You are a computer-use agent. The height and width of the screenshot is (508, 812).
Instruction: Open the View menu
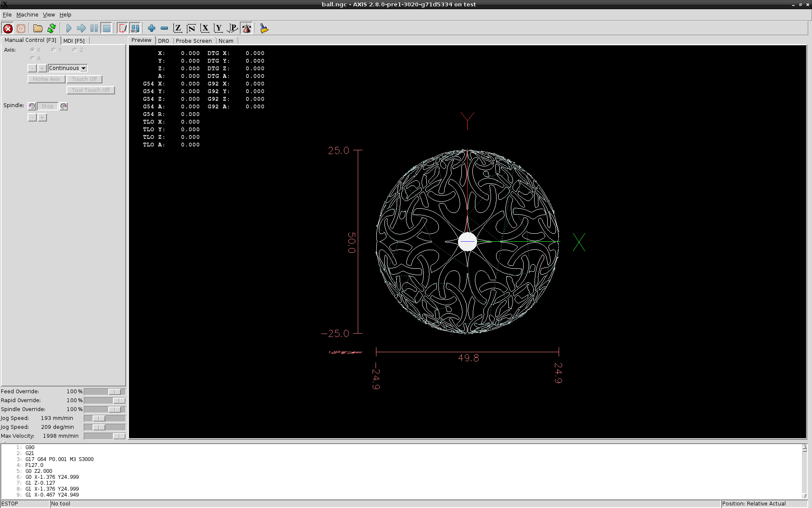point(49,14)
